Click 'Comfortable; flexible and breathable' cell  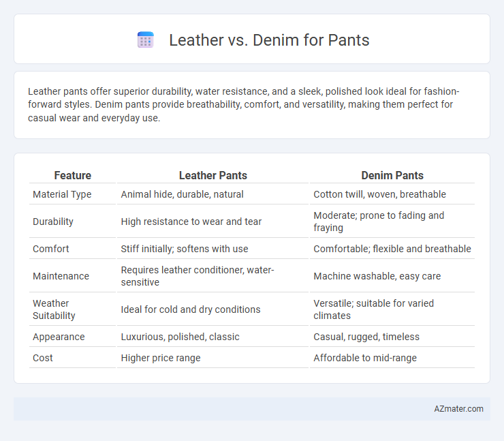392,249
